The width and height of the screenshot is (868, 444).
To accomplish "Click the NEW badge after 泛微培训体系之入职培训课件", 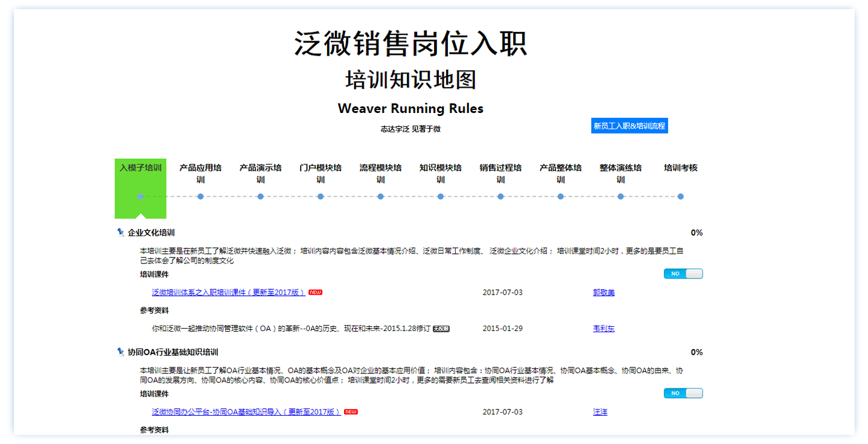I will [x=315, y=292].
